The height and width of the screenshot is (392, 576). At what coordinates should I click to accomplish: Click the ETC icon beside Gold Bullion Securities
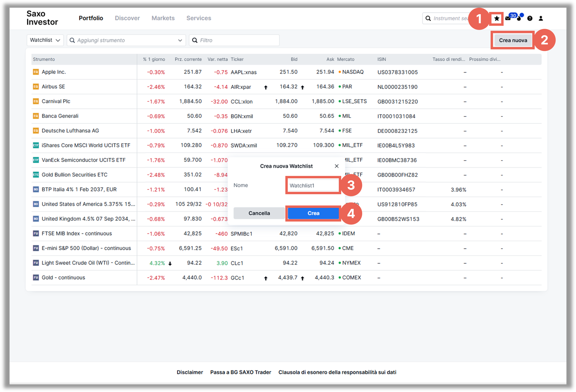click(36, 175)
